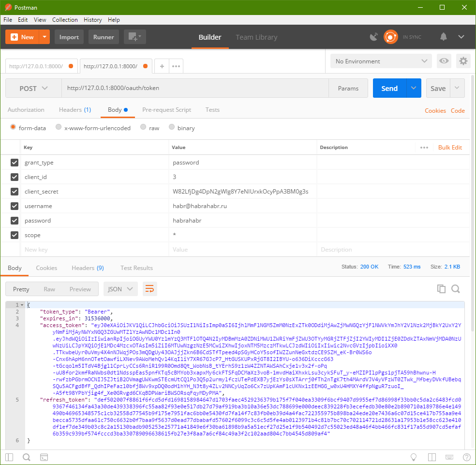Open the Bulk Edit link
Viewport: 476px width, 465px height.
pyautogui.click(x=450, y=147)
